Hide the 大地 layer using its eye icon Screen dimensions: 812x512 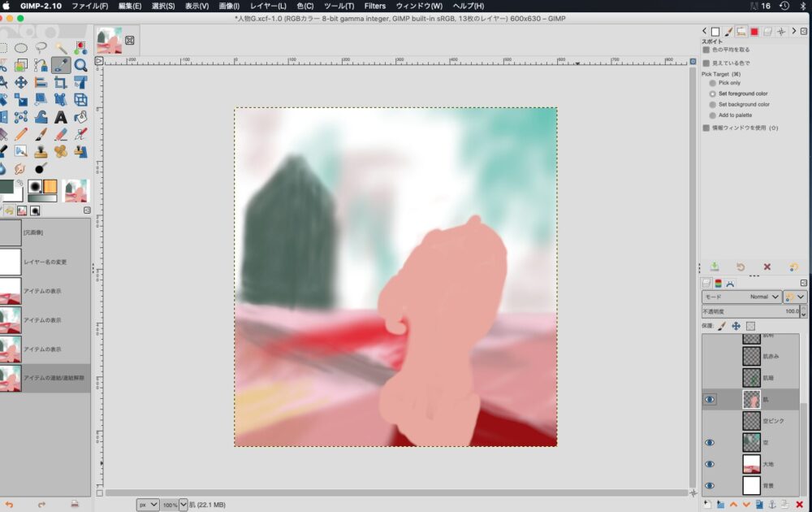click(x=710, y=464)
